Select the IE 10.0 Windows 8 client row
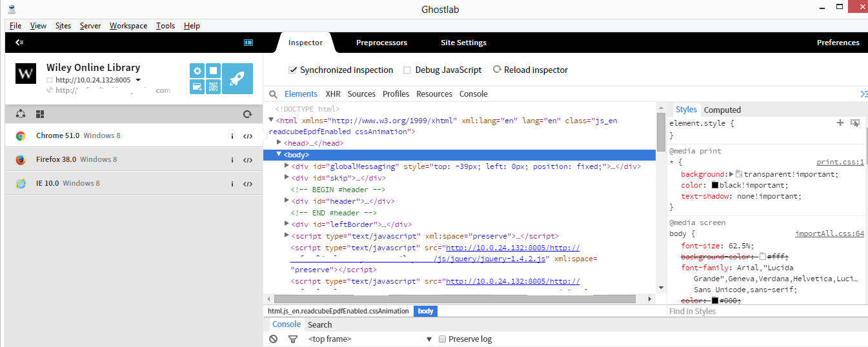 (134, 183)
